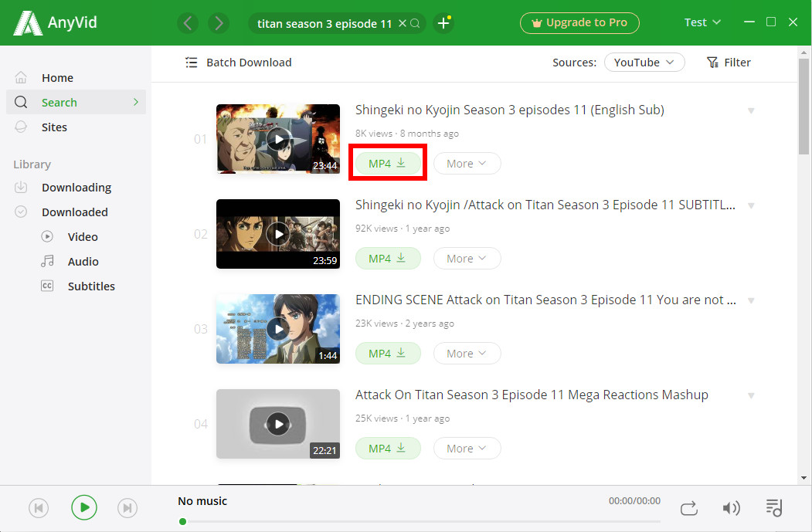Expand the arrow beside Mega Reactions Mashup title

[x=751, y=396]
